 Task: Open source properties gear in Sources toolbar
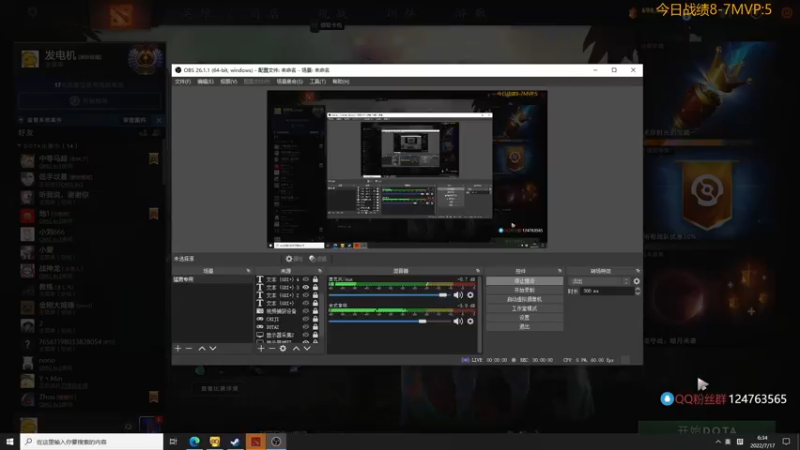pyautogui.click(x=283, y=348)
